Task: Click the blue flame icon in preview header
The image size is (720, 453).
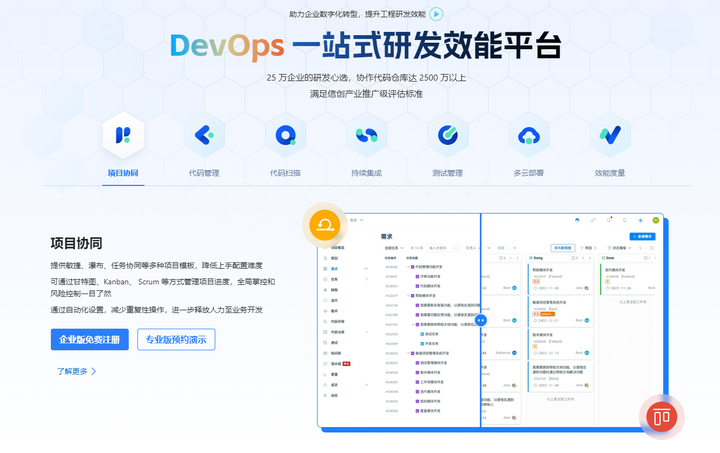Action: point(577,220)
